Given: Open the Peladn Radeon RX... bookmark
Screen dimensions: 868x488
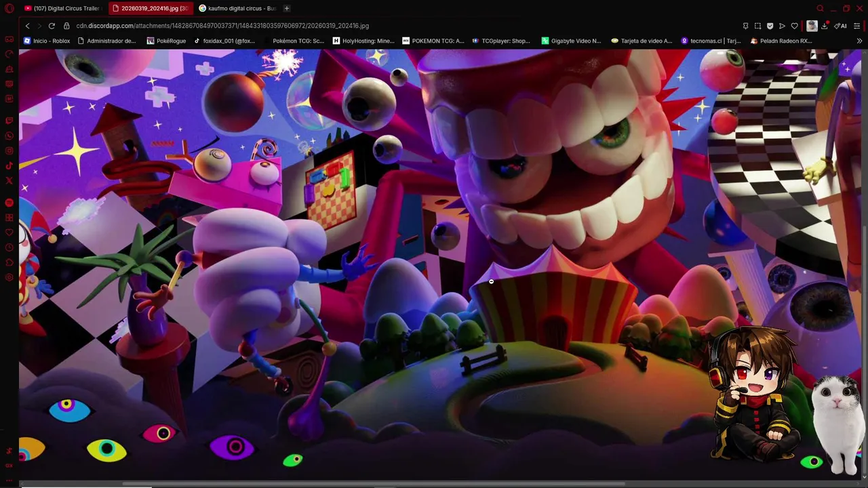Looking at the screenshot, I should (x=781, y=41).
